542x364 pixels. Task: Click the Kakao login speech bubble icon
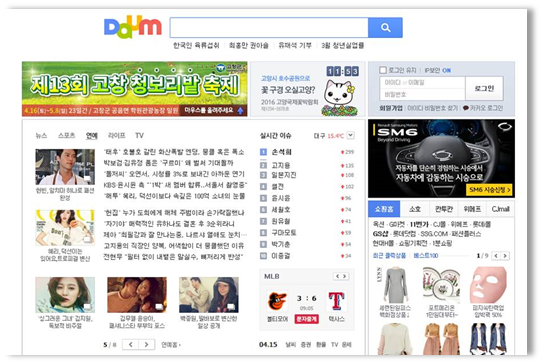pos(466,108)
